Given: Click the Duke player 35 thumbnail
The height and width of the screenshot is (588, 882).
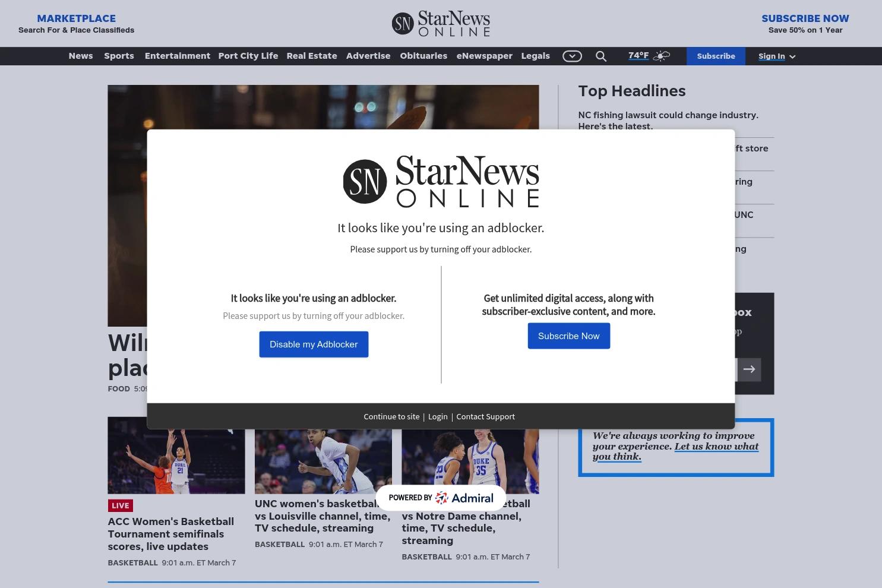Looking at the screenshot, I should 470,461.
